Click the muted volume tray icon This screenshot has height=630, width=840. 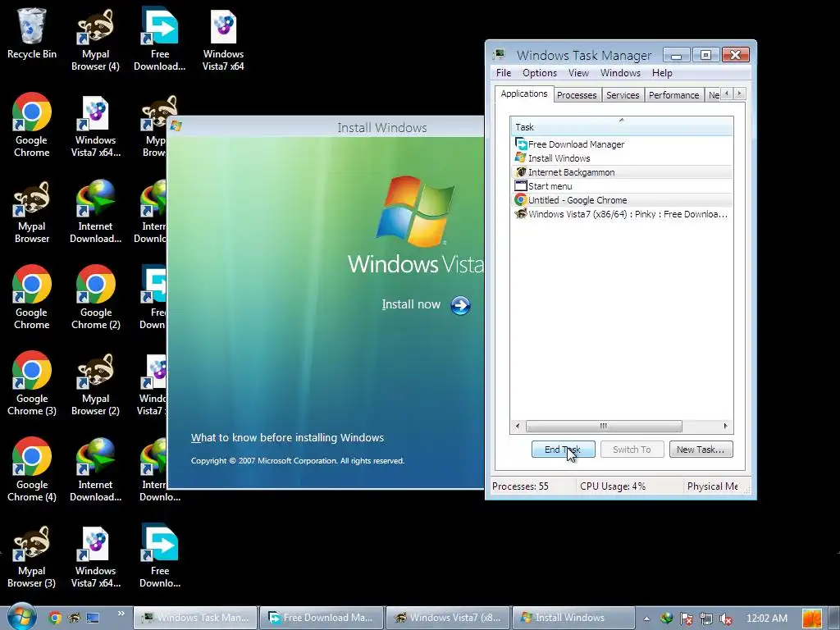(726, 619)
